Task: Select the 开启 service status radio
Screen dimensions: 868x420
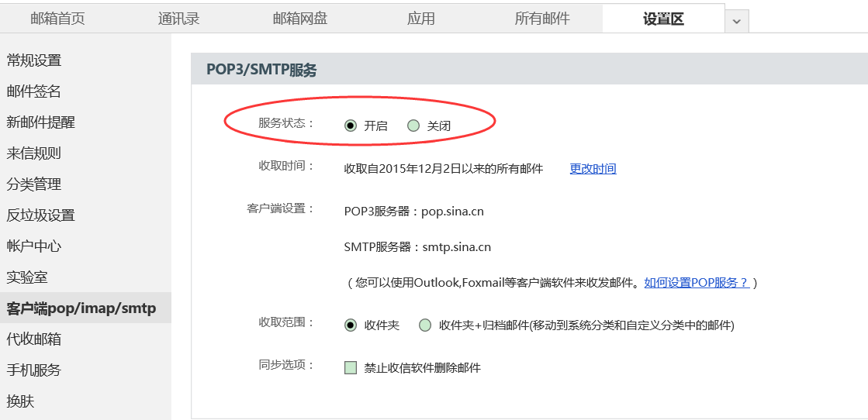Action: coord(350,126)
